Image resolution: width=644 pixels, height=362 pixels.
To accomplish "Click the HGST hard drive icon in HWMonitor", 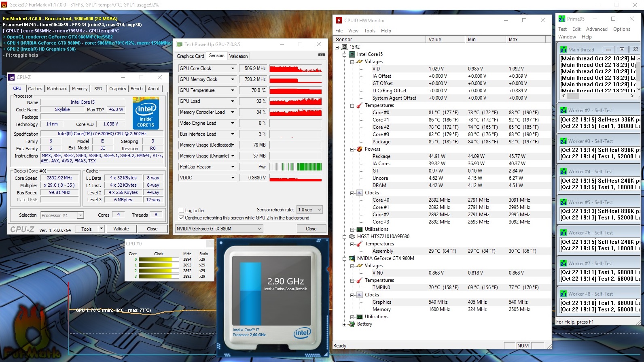I will click(x=352, y=236).
